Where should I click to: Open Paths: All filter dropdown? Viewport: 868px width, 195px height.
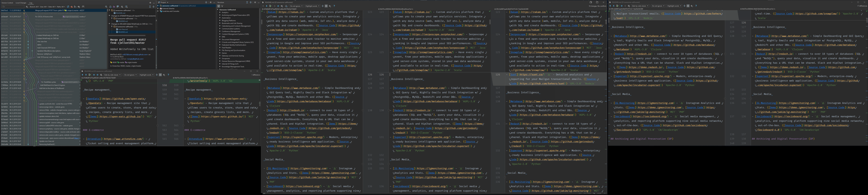[61, 7]
